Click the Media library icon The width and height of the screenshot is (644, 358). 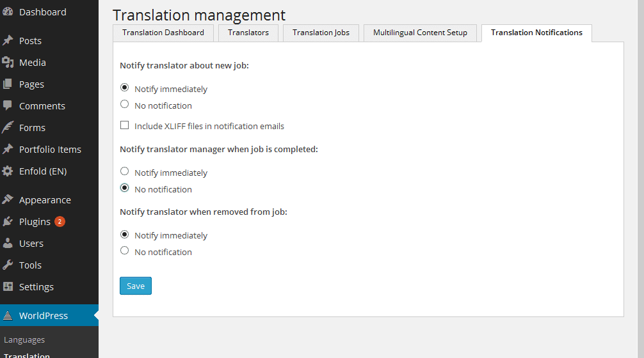pos(8,63)
